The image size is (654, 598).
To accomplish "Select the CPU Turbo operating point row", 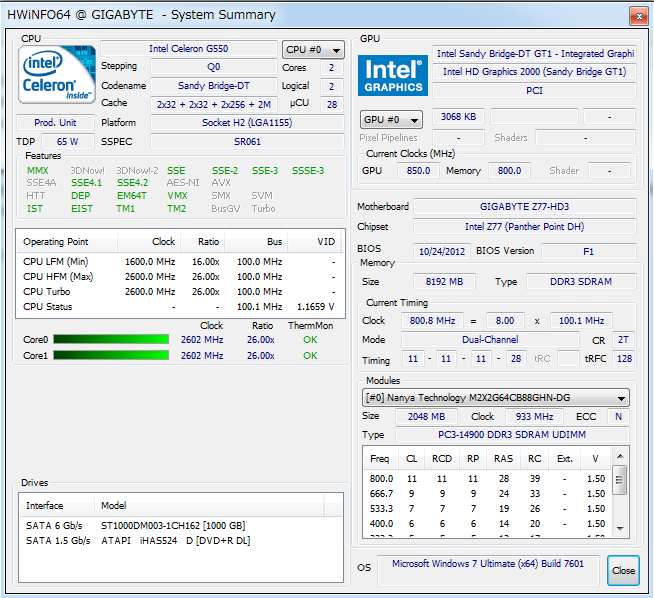I will click(x=179, y=292).
